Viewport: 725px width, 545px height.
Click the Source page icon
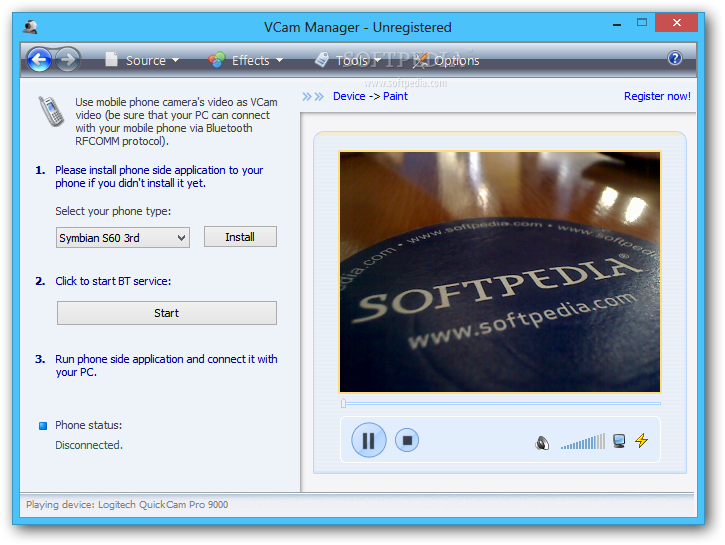pyautogui.click(x=111, y=59)
